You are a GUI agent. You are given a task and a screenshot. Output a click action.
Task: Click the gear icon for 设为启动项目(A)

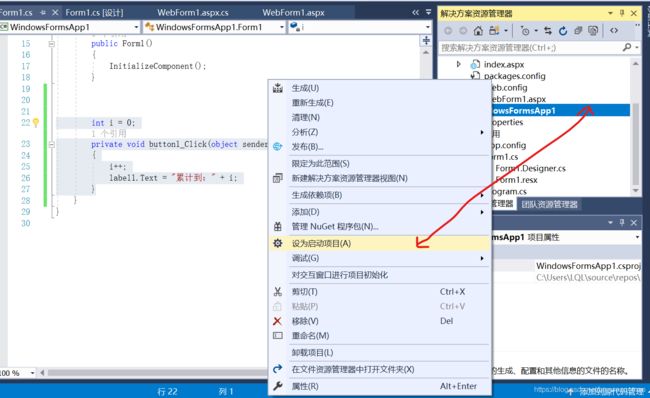coord(277,243)
